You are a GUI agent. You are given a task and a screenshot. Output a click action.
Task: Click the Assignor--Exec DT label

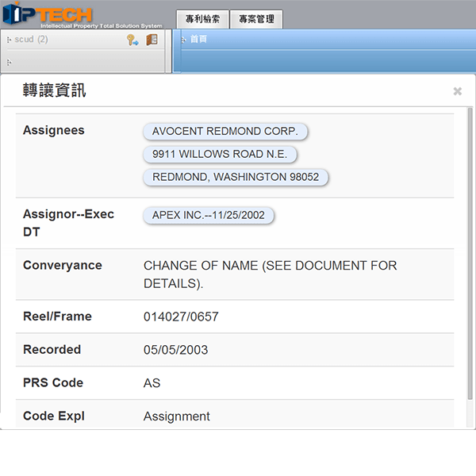pos(68,223)
